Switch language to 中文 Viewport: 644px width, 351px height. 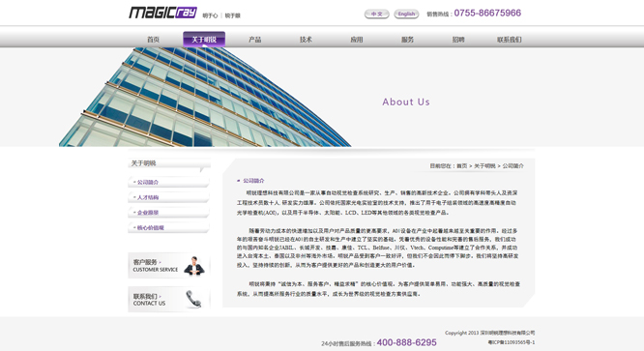click(x=376, y=14)
